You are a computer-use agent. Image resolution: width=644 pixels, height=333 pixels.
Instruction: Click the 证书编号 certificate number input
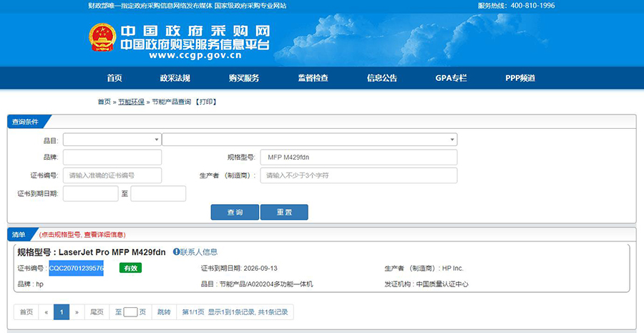tap(112, 175)
